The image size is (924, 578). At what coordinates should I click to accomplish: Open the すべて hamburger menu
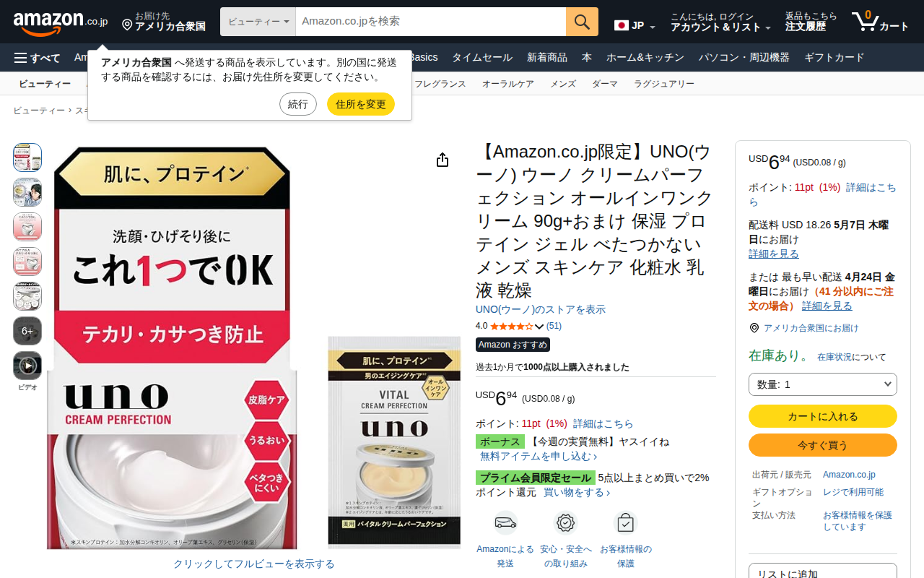[x=38, y=58]
